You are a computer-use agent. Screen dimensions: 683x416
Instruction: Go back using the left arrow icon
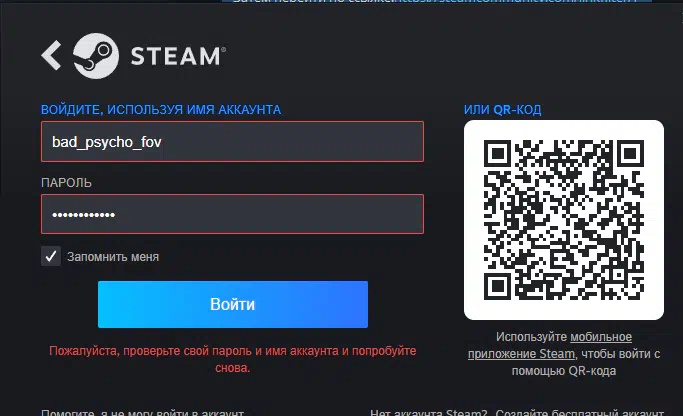click(x=51, y=55)
